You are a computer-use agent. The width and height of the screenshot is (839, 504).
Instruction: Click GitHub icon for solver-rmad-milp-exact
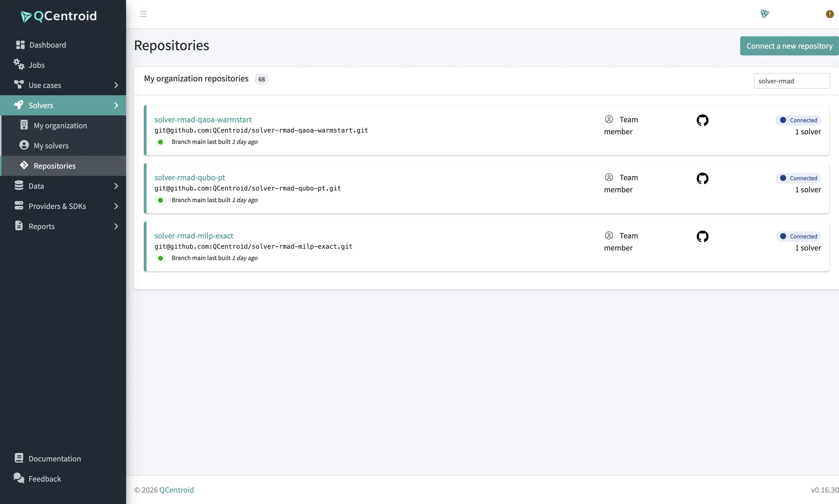click(702, 236)
